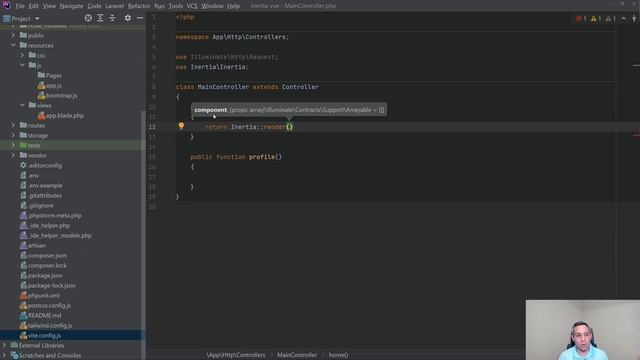Select .phpstorm.meta.php file
640x360 pixels.
pos(55,216)
